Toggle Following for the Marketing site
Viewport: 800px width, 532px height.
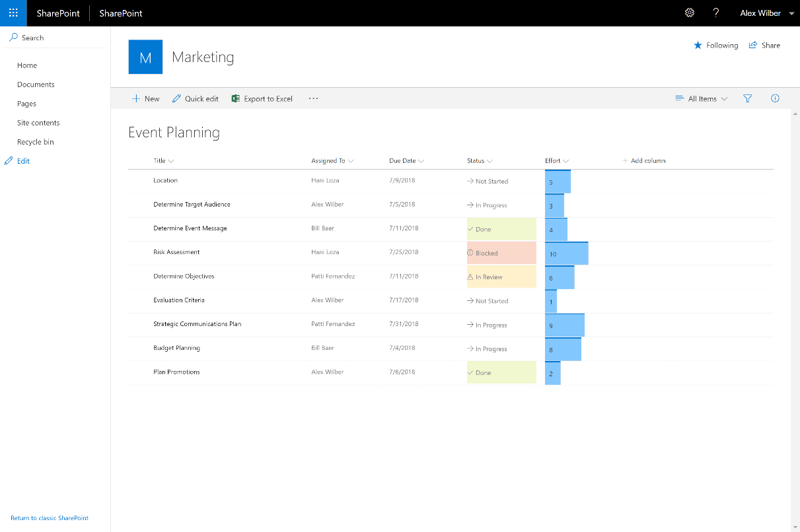click(x=716, y=45)
